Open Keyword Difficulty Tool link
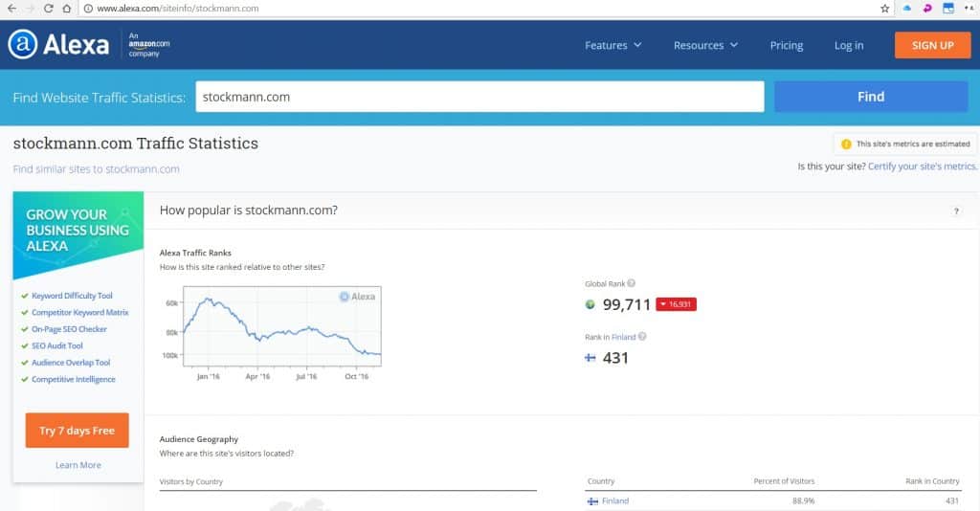The image size is (980, 511). (x=72, y=296)
